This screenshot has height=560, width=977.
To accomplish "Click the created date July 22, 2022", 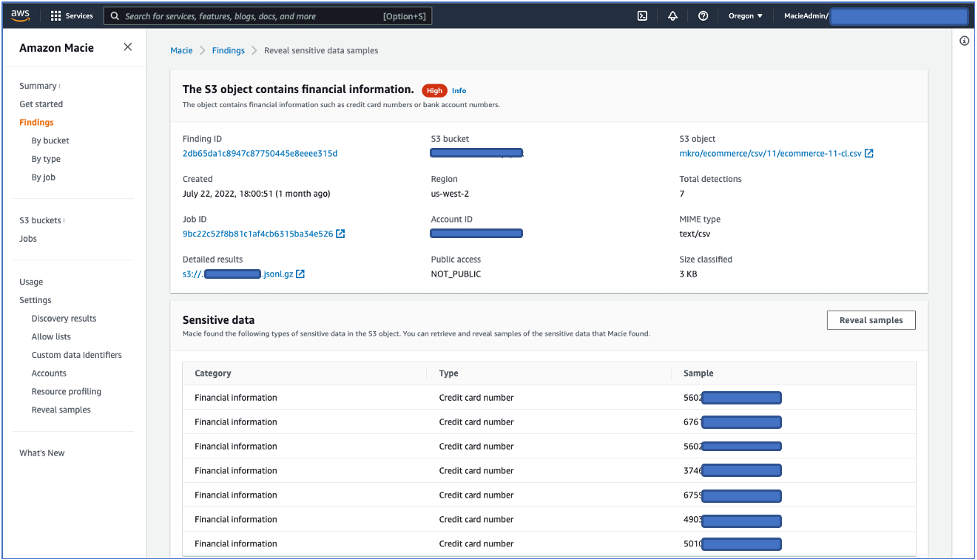I will pyautogui.click(x=256, y=194).
